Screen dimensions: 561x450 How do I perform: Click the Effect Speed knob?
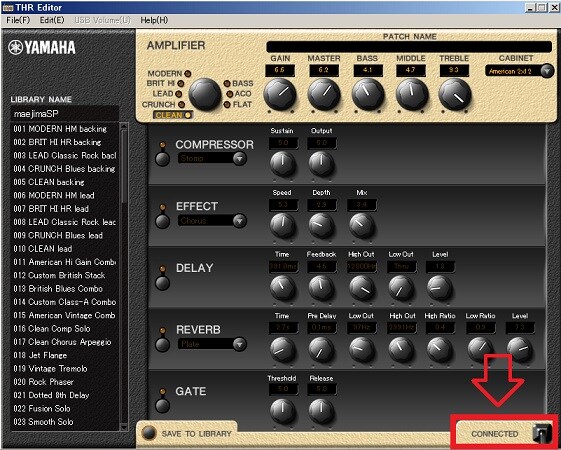point(283,226)
